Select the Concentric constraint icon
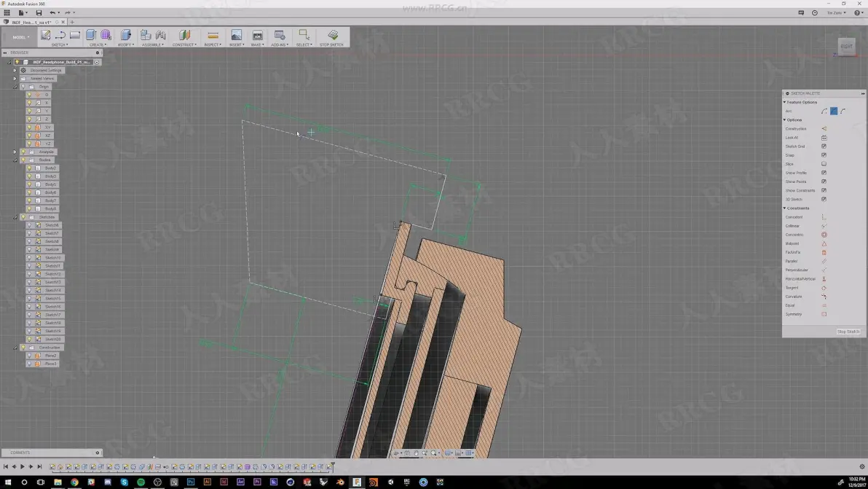The width and height of the screenshot is (868, 489). pyautogui.click(x=824, y=235)
